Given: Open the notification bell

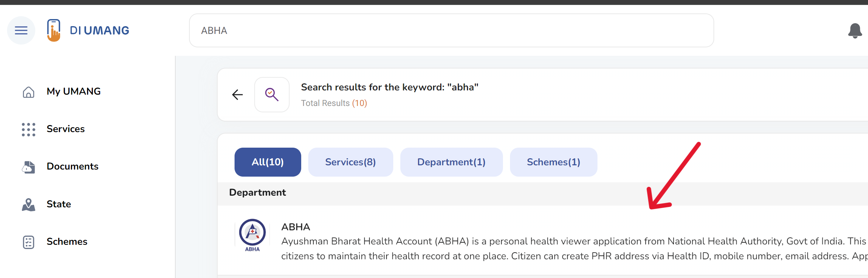Looking at the screenshot, I should point(855,30).
